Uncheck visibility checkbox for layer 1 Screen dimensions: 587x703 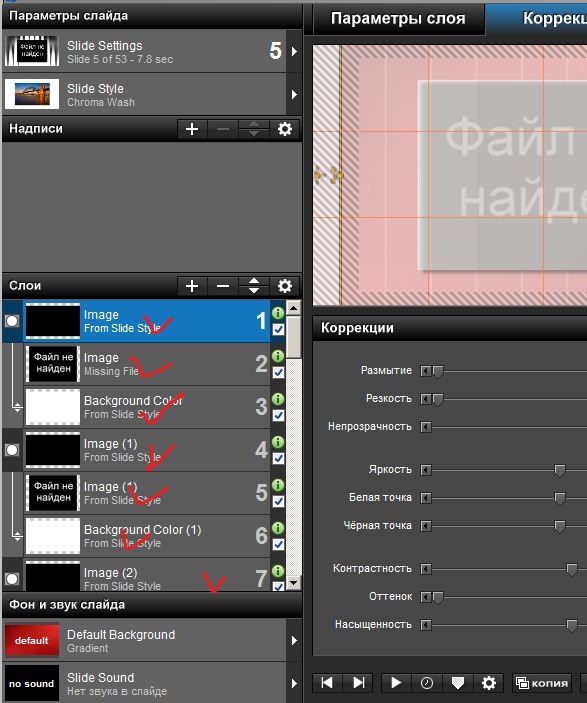click(278, 330)
